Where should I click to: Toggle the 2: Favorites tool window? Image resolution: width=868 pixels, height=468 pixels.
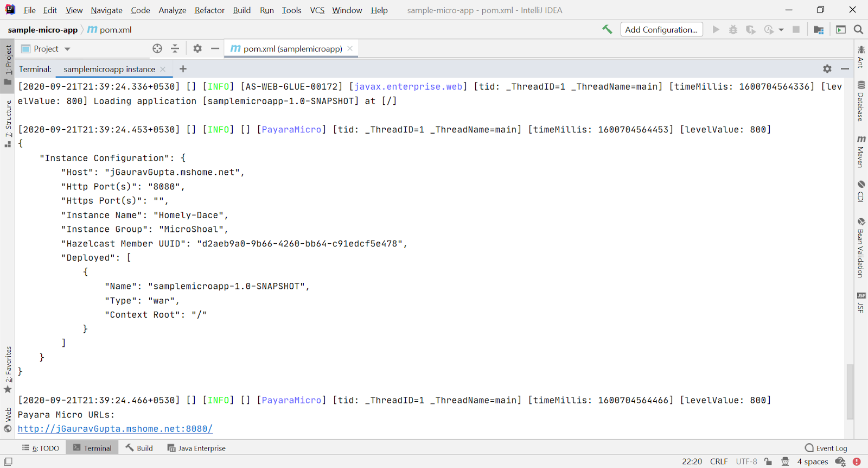(8, 370)
